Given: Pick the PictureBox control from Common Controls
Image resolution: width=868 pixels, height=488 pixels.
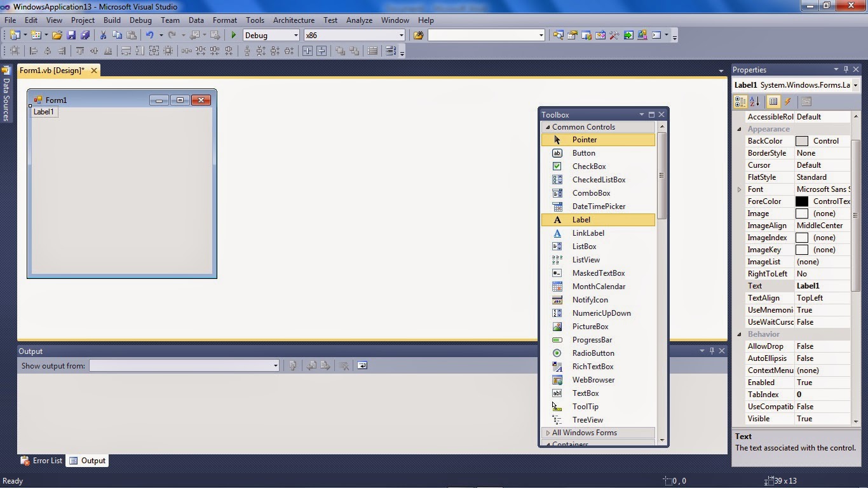Looking at the screenshot, I should point(590,326).
